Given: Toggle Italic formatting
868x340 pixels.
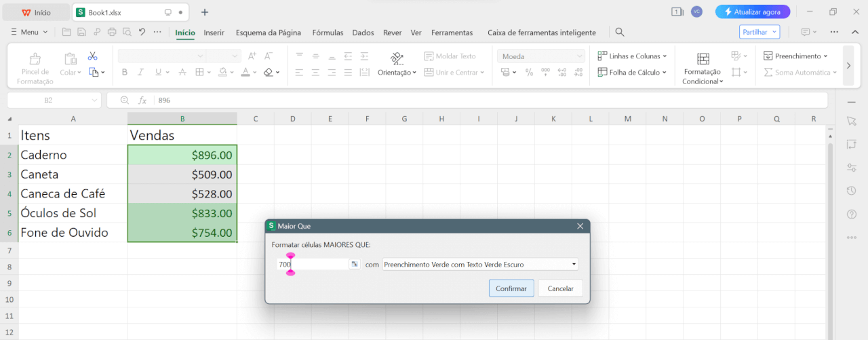Looking at the screenshot, I should click(141, 72).
